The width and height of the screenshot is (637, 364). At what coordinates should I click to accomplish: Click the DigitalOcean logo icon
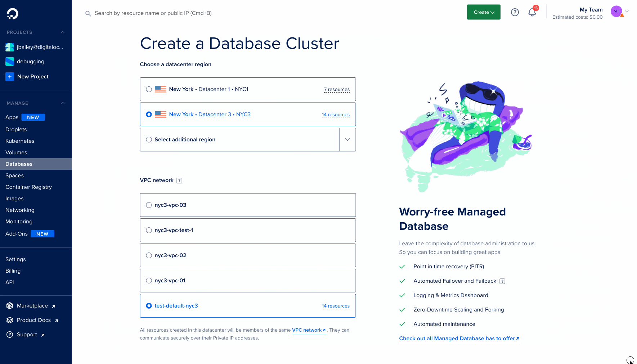click(12, 14)
